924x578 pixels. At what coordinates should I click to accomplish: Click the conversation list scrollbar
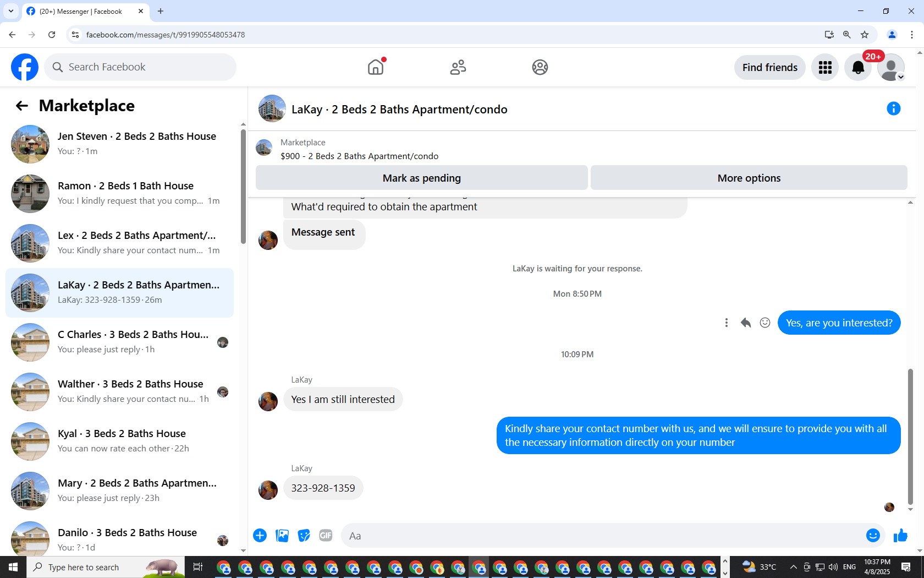[243, 187]
